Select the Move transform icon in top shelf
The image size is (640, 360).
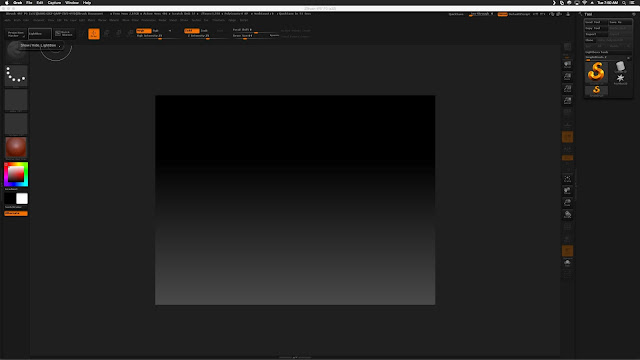(x=107, y=34)
